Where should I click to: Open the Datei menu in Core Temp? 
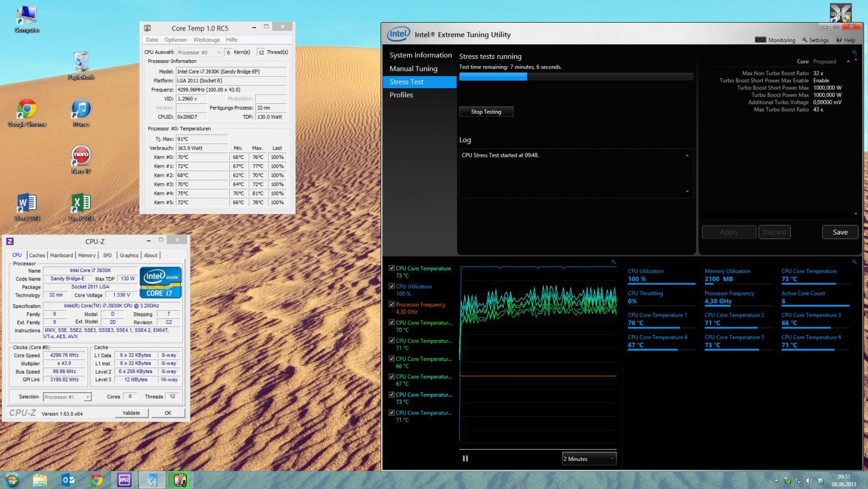pyautogui.click(x=152, y=40)
